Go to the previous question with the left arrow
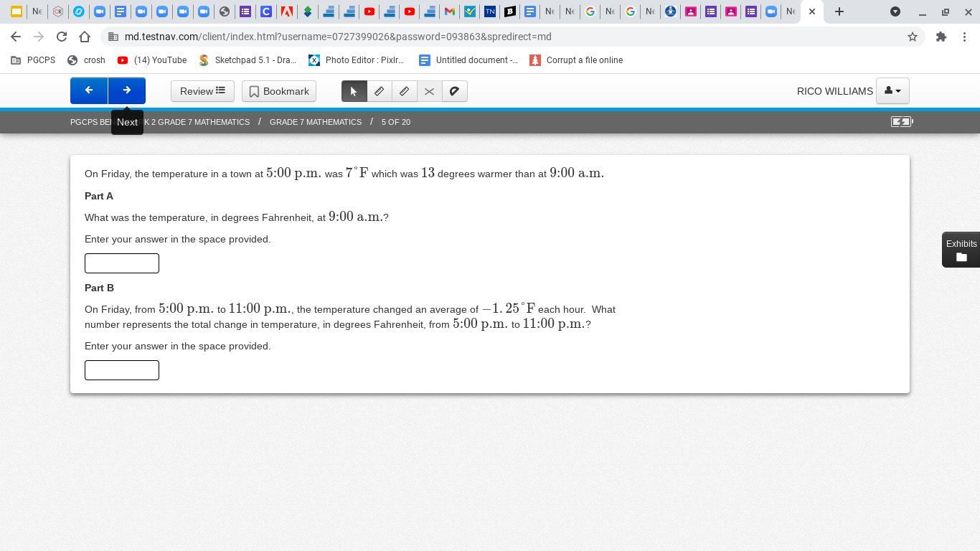The image size is (980, 551). coord(89,91)
